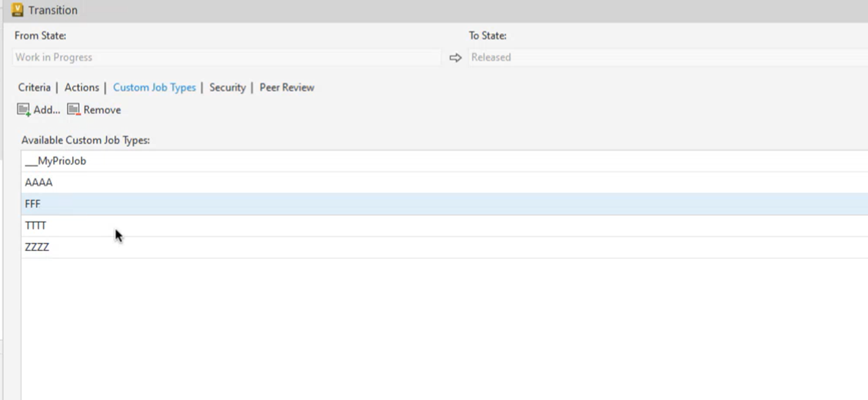Switch to the Criteria tab
Screen dimensions: 868x400
point(34,87)
